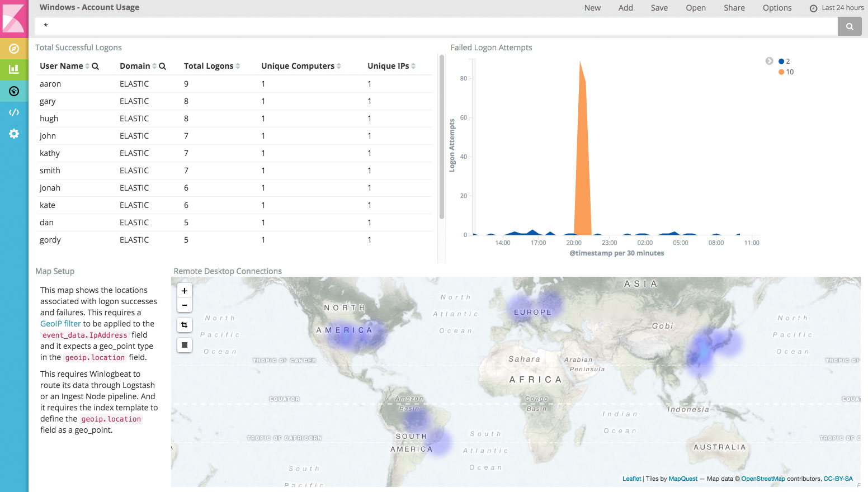The image size is (868, 492).
Task: Click the orange legend swatch labeled 10
Action: coord(781,72)
